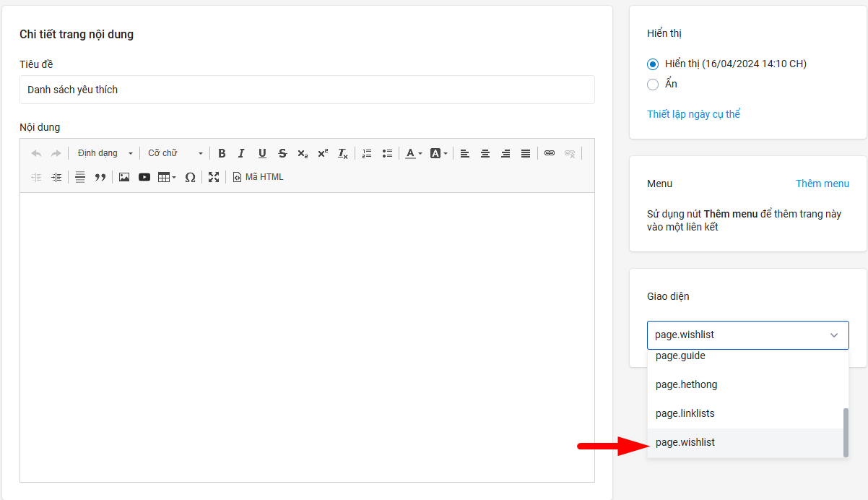The height and width of the screenshot is (500, 868).
Task: Apply strikethrough formatting
Action: click(282, 153)
